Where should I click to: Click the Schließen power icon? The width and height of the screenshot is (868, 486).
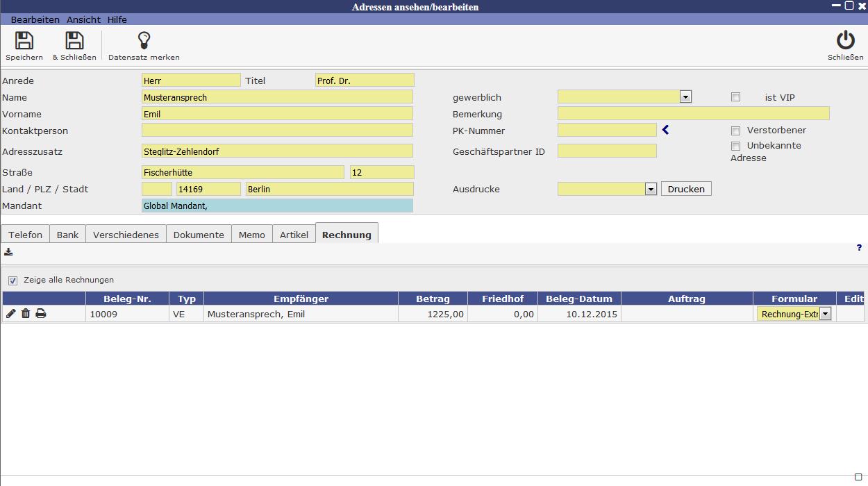click(x=845, y=41)
